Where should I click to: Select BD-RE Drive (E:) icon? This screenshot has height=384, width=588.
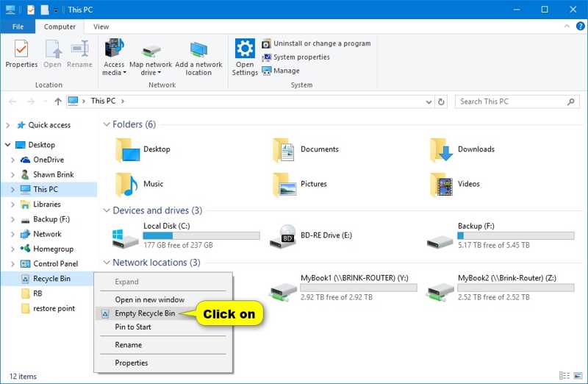[x=284, y=236]
